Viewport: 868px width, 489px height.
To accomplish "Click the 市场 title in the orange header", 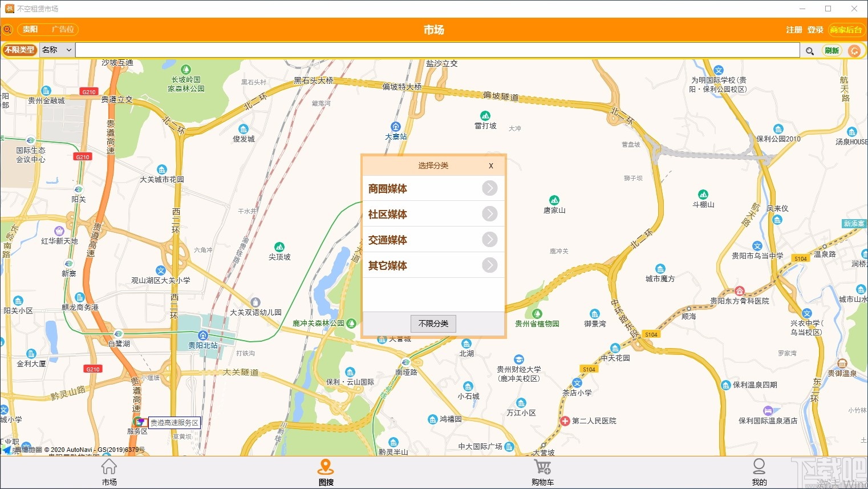I will click(x=434, y=30).
